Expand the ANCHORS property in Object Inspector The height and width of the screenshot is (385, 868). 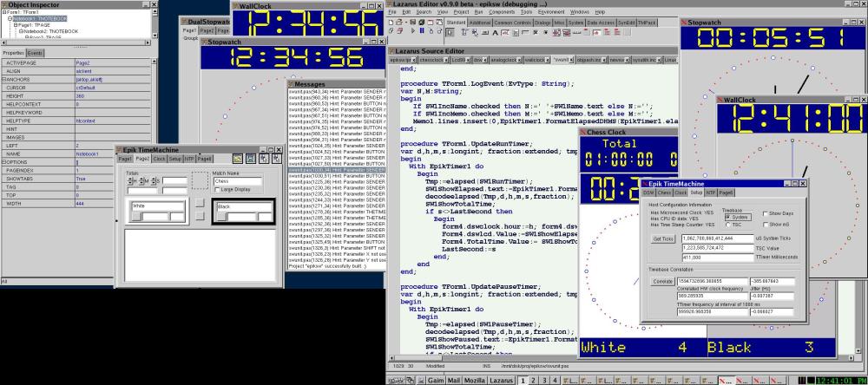point(3,80)
